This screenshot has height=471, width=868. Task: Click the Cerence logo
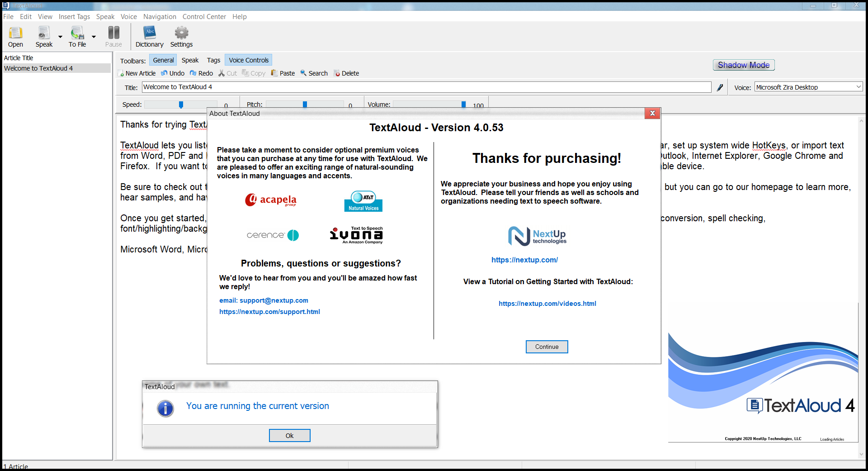[x=273, y=235]
